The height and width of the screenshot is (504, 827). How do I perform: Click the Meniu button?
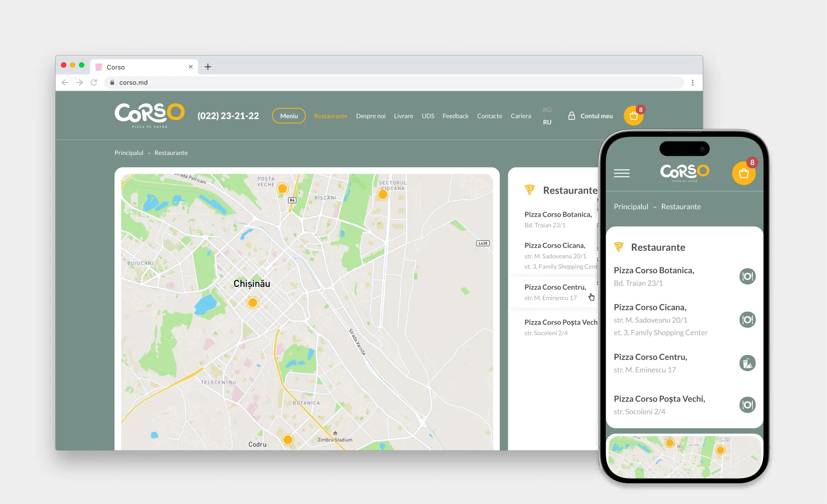pyautogui.click(x=289, y=116)
